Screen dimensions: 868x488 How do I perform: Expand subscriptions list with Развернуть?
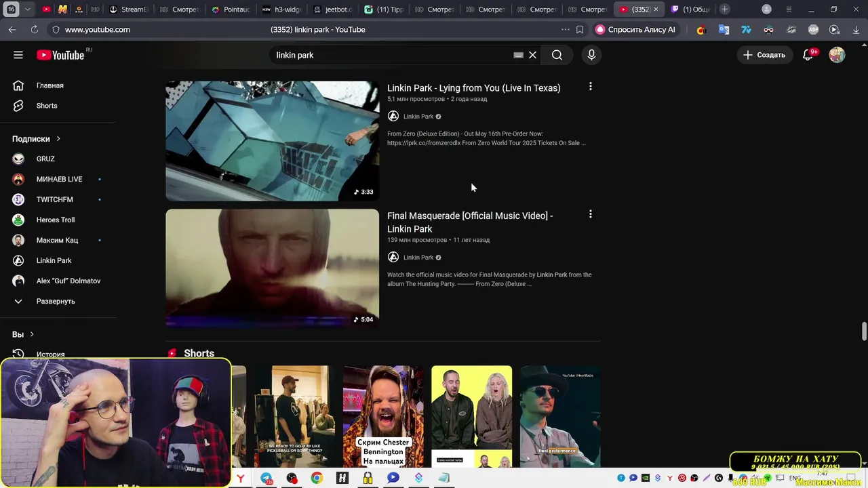click(56, 301)
